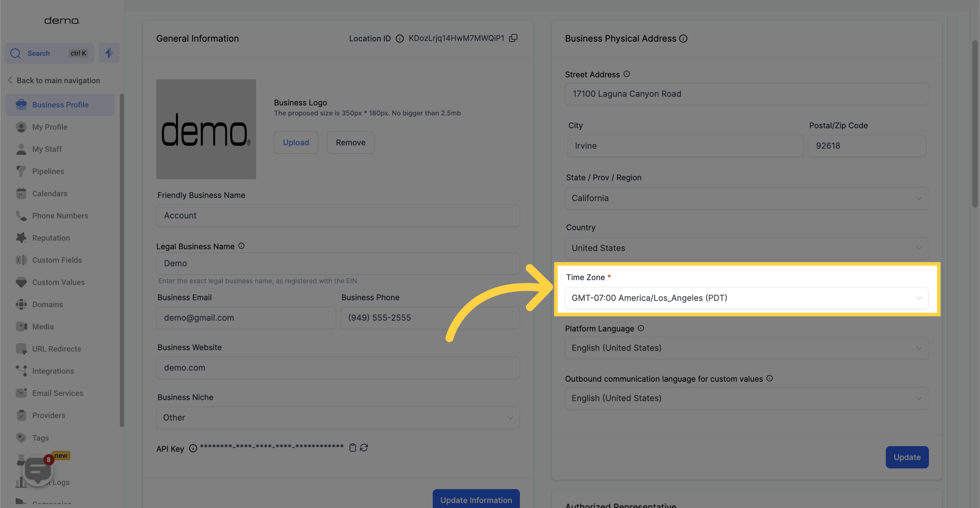Open the Country dropdown
The image size is (980, 508).
(746, 248)
